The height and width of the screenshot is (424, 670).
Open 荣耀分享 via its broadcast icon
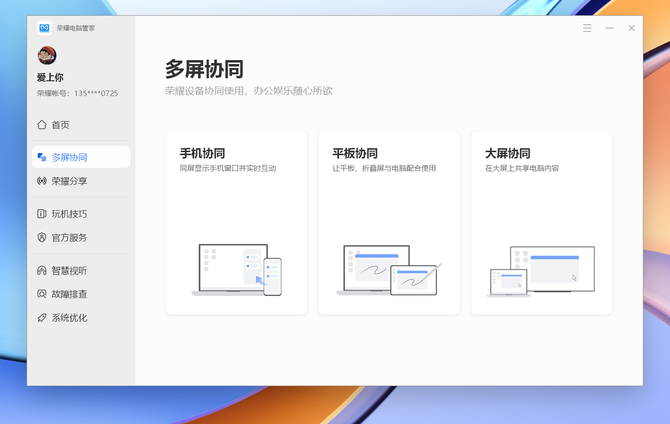coord(42,181)
